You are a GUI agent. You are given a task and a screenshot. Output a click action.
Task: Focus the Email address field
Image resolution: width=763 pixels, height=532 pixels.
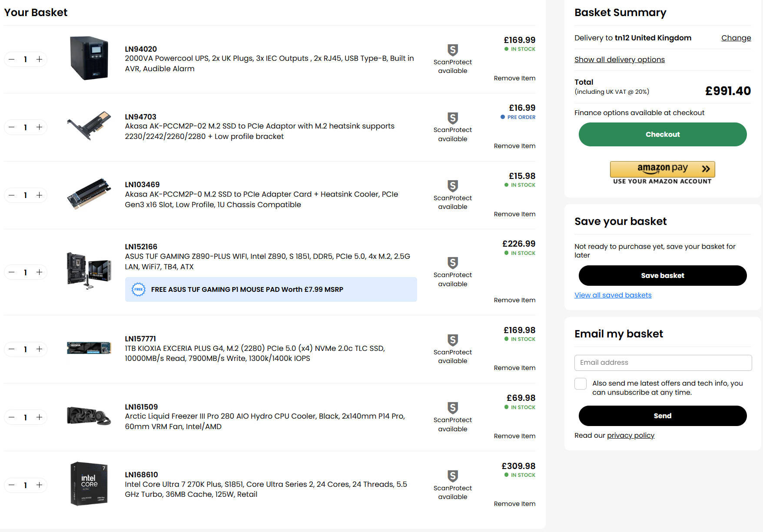coord(663,363)
